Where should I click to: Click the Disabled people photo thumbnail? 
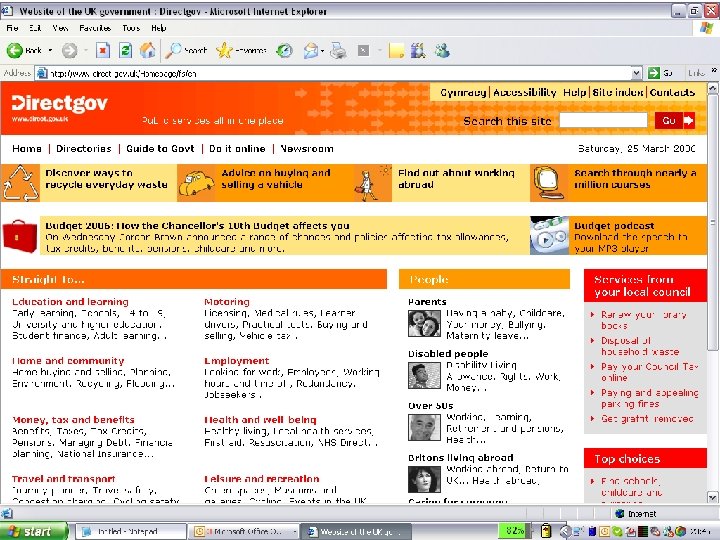[424, 376]
